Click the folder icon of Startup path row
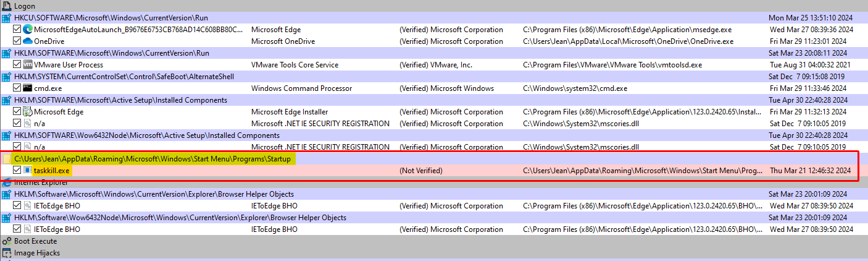This screenshot has height=261, width=868. 7,159
